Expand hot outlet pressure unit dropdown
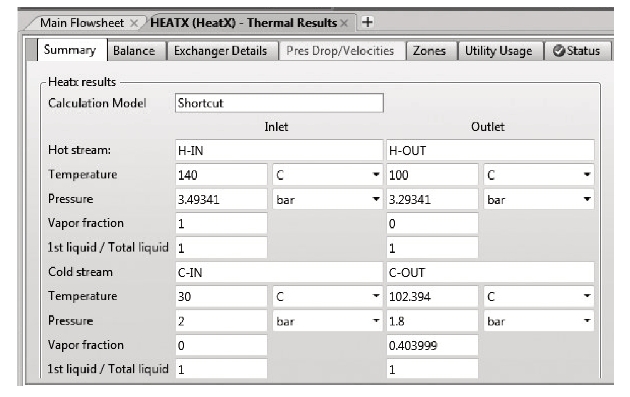This screenshot has height=397, width=630. (x=587, y=199)
